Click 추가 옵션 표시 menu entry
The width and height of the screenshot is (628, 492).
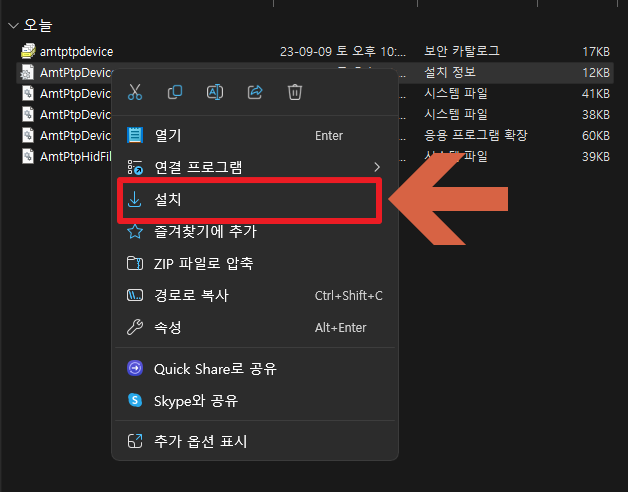(255, 441)
